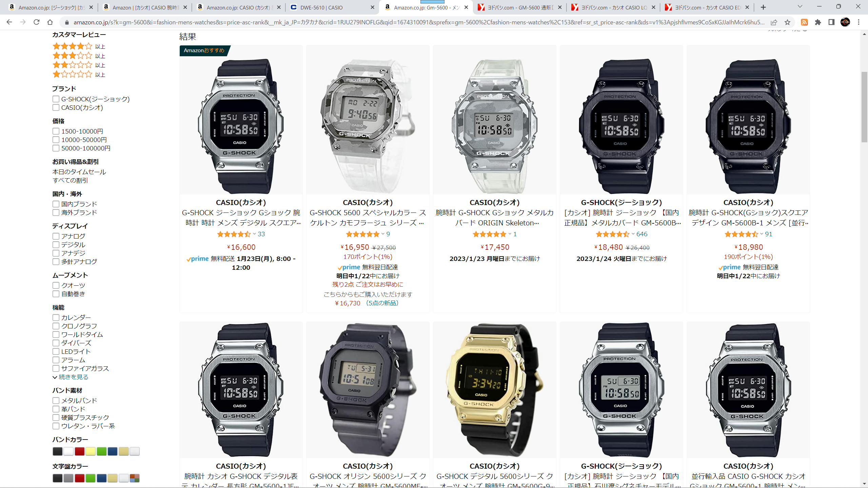Select the red band color swatch
Screen dimensions: 868x488
point(80,451)
